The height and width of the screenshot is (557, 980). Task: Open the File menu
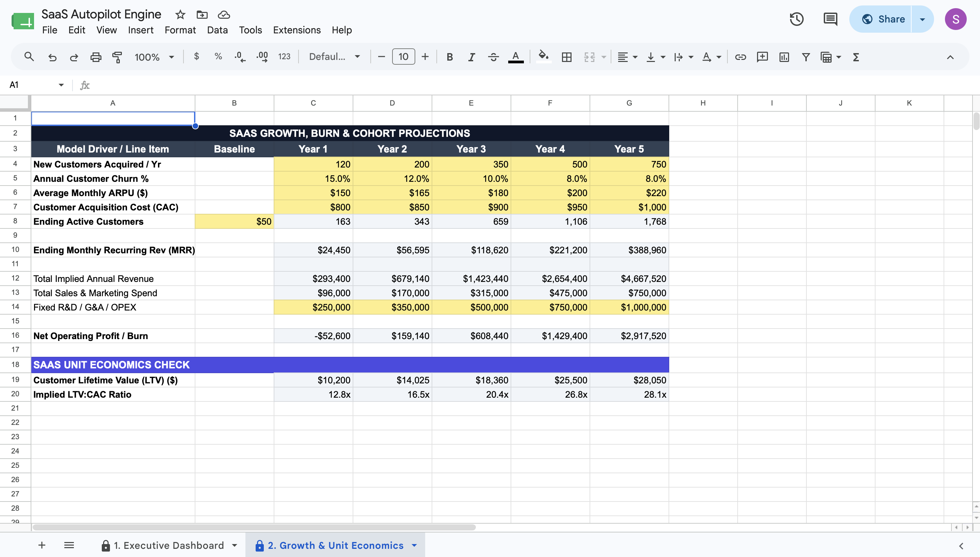pos(50,30)
